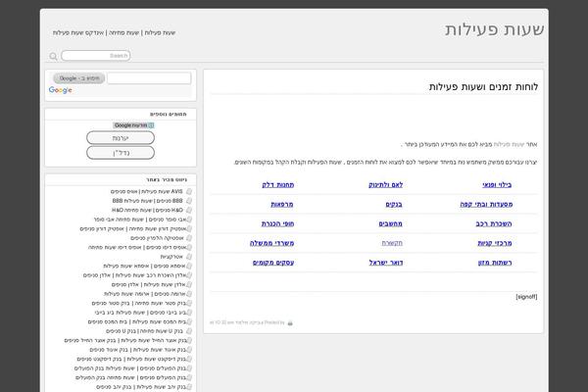Open the post heading לוחות זמנים ושעות פעילות
588x392 pixels.
pyautogui.click(x=483, y=87)
